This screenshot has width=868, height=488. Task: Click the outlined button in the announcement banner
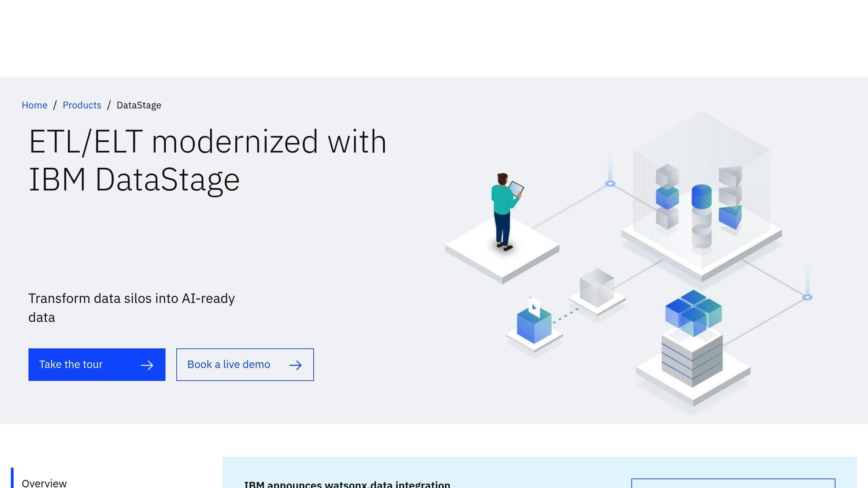pyautogui.click(x=733, y=483)
